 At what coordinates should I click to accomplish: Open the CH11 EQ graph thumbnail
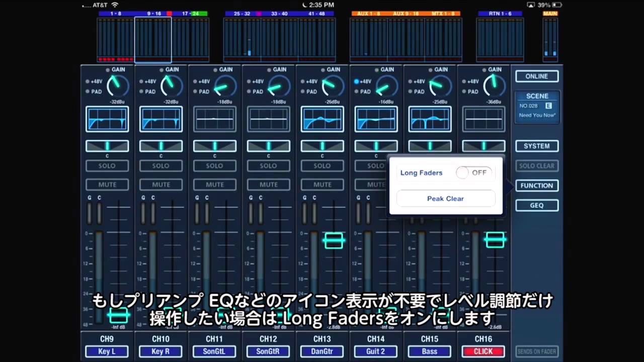[215, 119]
